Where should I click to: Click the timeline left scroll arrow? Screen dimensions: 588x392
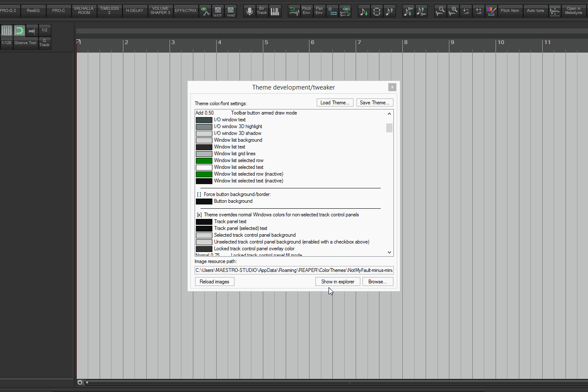(80, 382)
